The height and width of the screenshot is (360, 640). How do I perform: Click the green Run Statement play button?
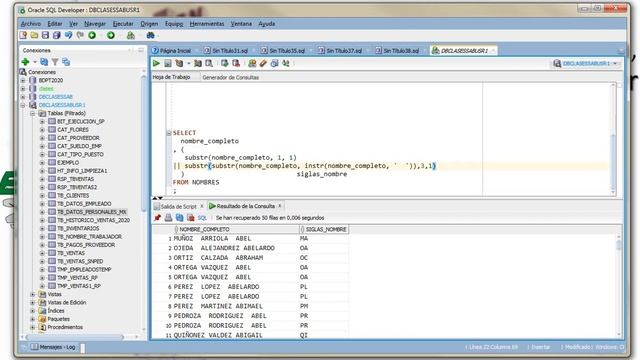click(156, 63)
